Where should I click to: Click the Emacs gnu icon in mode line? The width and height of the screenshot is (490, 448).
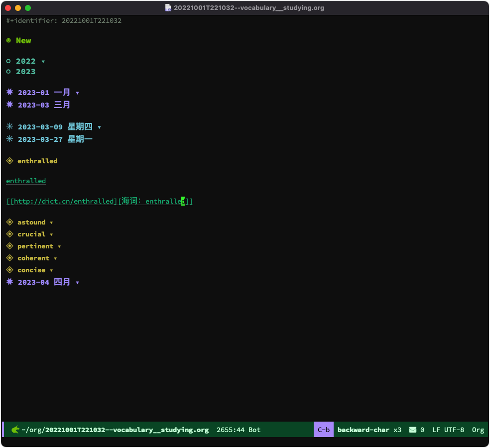(15, 430)
